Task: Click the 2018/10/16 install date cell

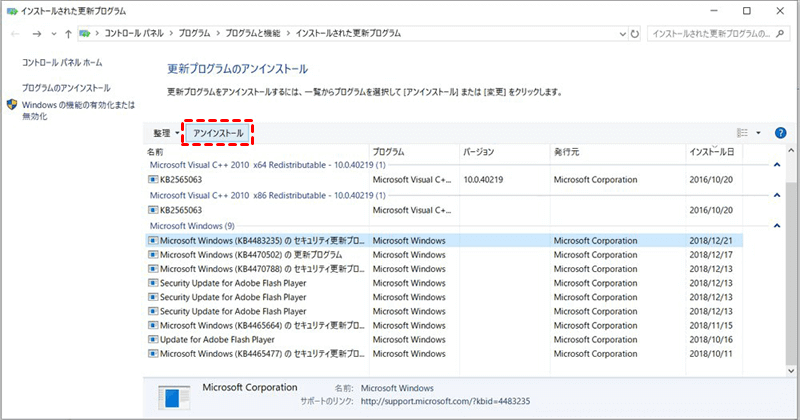Action: pos(711,339)
